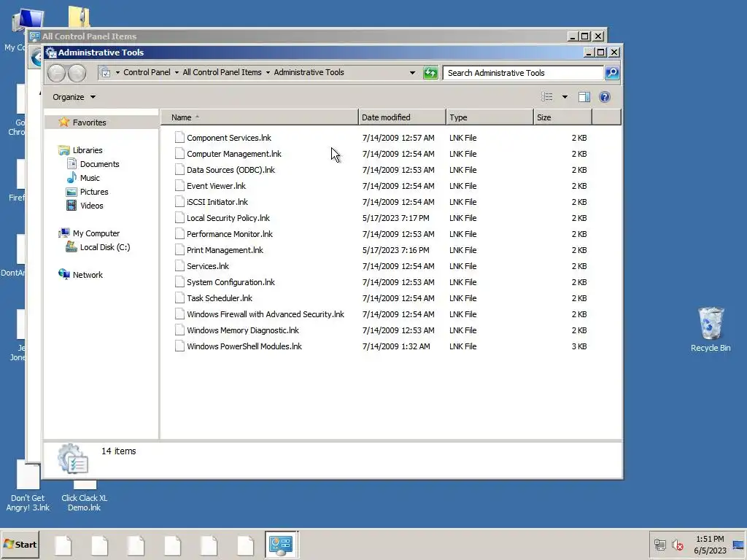The image size is (747, 560).
Task: Expand the All Control Panel Items breadcrumb arrow
Action: pos(268,72)
